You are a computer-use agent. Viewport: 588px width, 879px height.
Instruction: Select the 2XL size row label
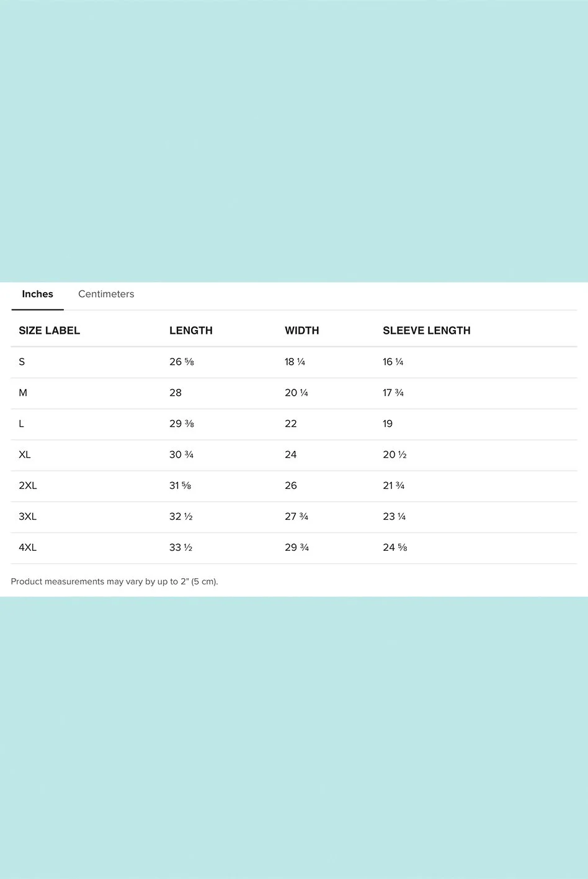click(x=28, y=486)
